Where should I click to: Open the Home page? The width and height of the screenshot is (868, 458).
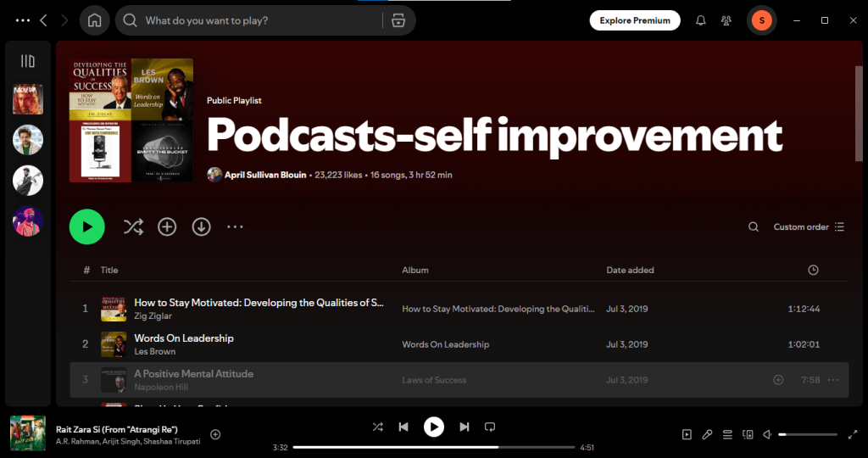coord(95,20)
